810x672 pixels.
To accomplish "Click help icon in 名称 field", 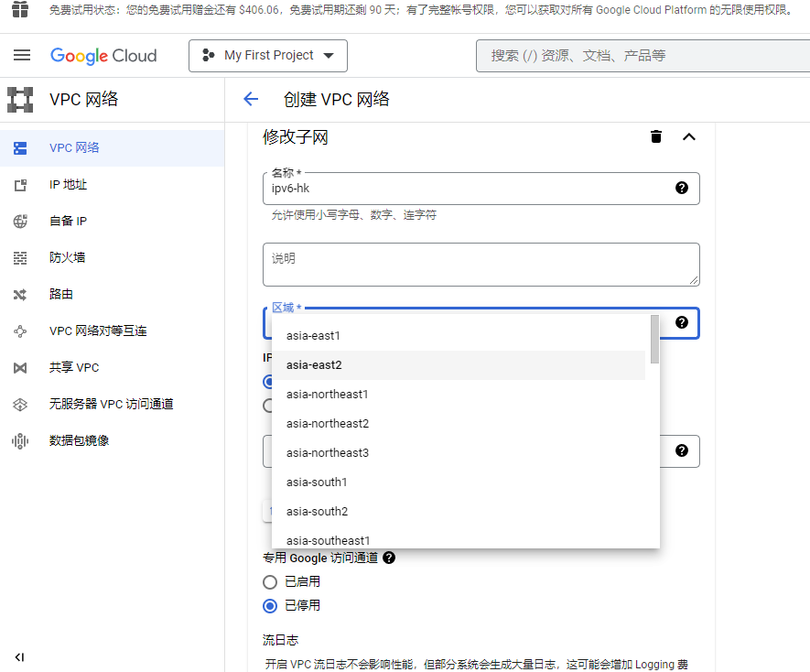I will (x=681, y=188).
